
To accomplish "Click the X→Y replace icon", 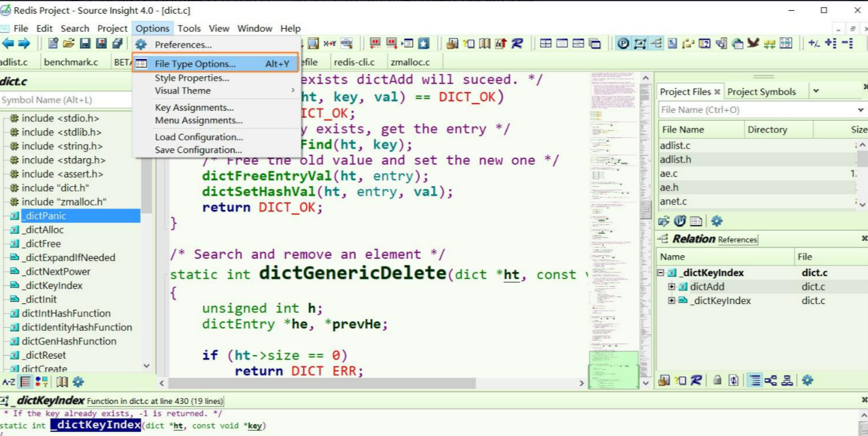I will pyautogui.click(x=330, y=43).
